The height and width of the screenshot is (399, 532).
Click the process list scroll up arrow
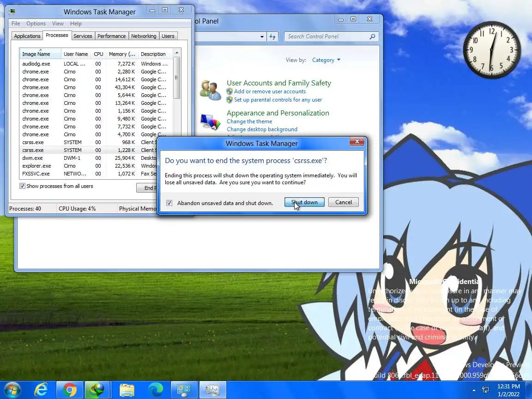tap(176, 53)
